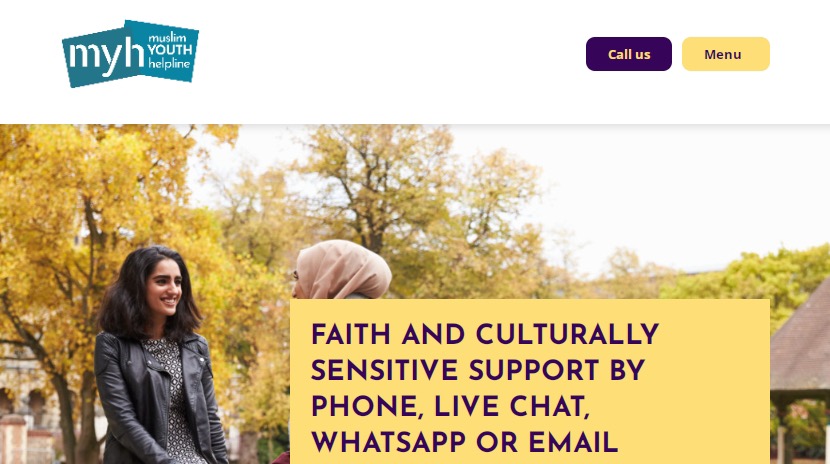
Task: Open the Muslim Youth Helpline logo homepage link
Action: click(130, 53)
